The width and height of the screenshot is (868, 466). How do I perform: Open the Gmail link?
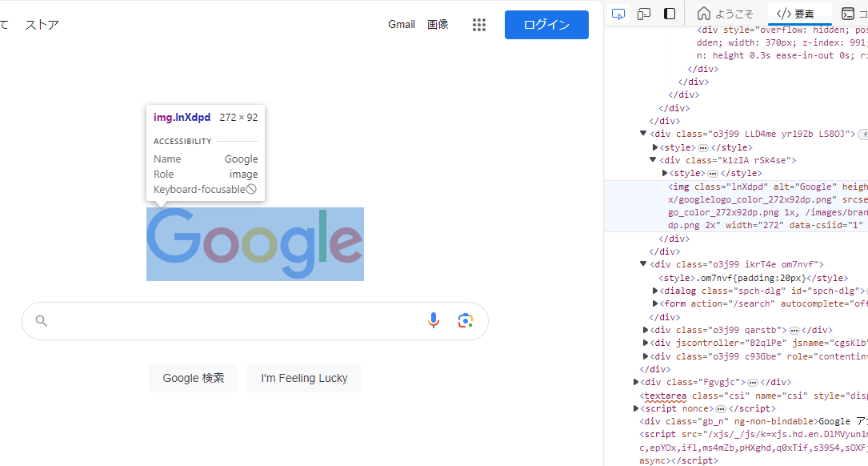[x=402, y=25]
